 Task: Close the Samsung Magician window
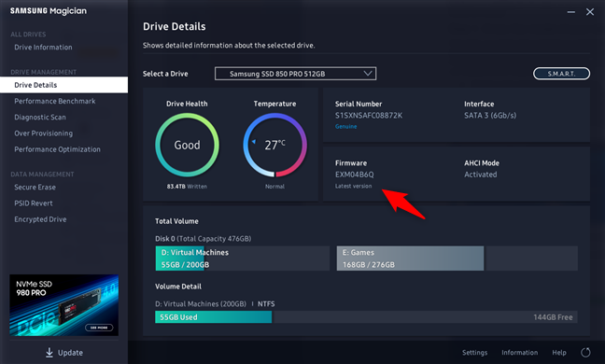[x=590, y=12]
